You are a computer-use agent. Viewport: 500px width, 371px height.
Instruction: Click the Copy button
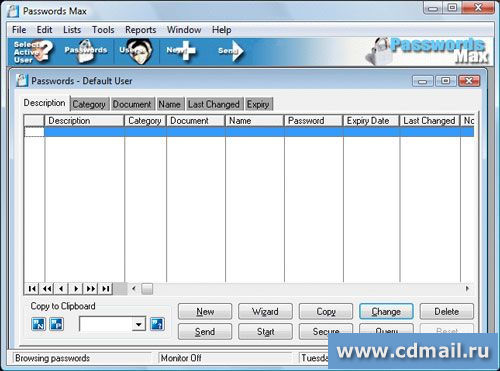pos(326,311)
